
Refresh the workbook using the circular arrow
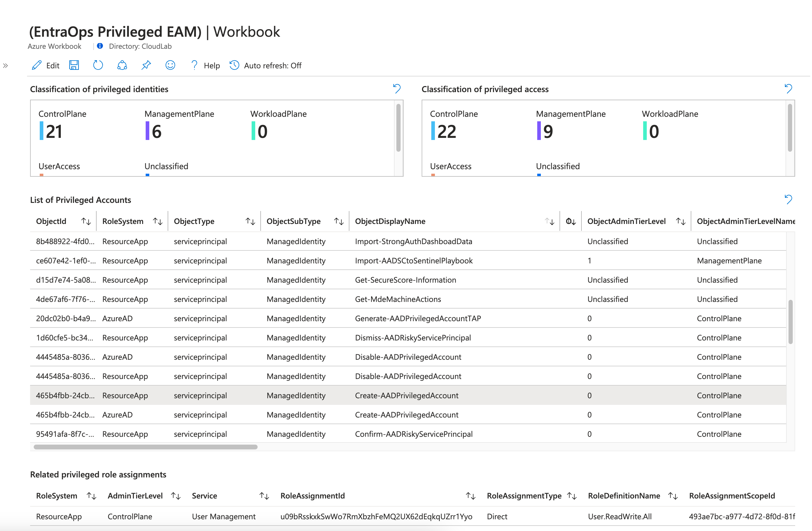98,65
